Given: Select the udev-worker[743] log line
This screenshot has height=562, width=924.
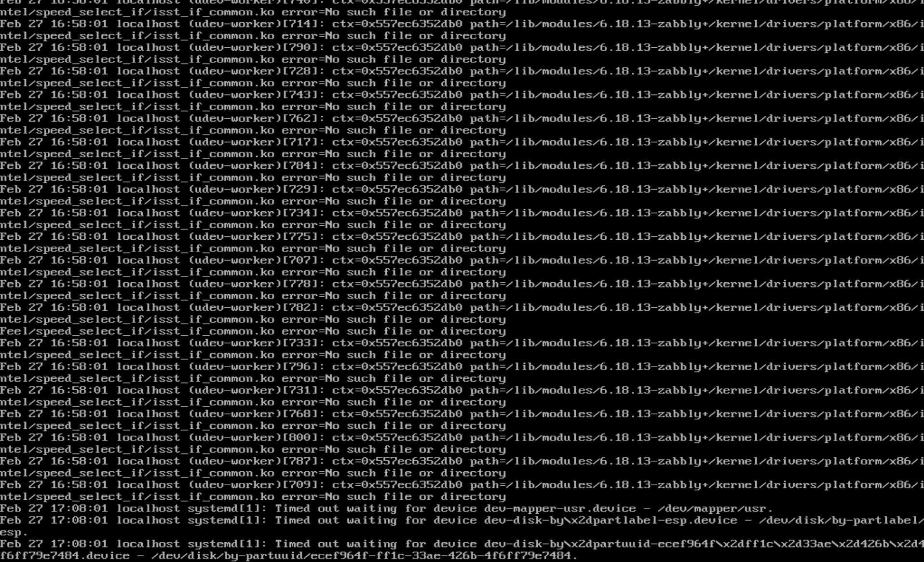Looking at the screenshot, I should pyautogui.click(x=462, y=101).
